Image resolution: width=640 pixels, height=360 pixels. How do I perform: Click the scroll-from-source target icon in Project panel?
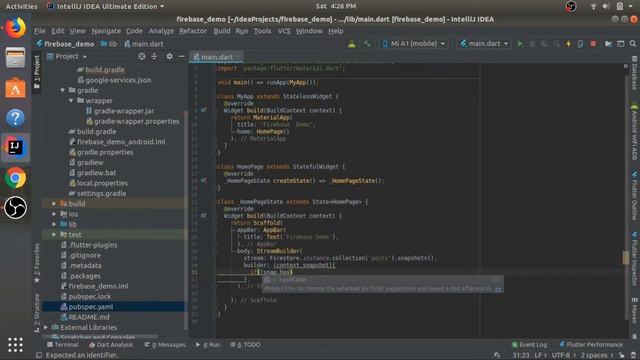click(142, 56)
